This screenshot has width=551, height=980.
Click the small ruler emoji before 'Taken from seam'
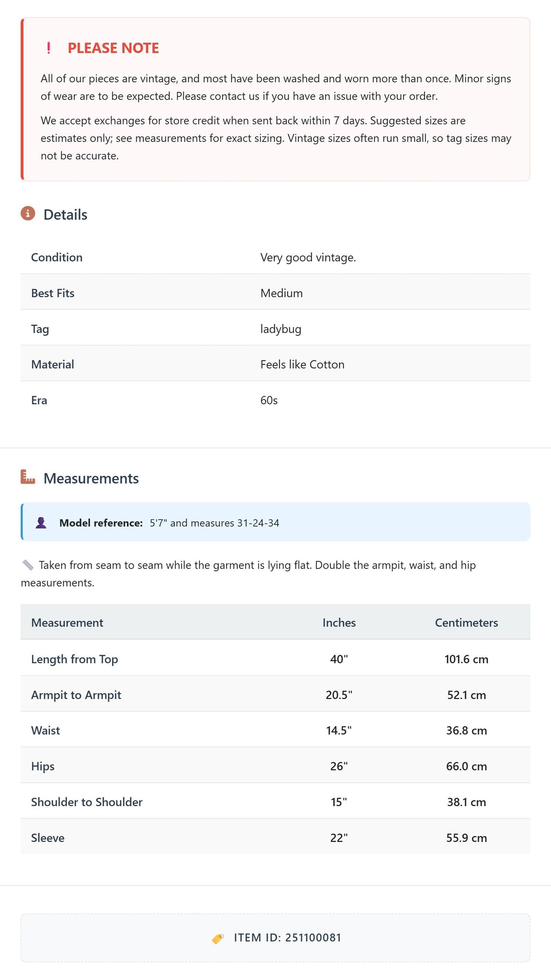pos(28,565)
